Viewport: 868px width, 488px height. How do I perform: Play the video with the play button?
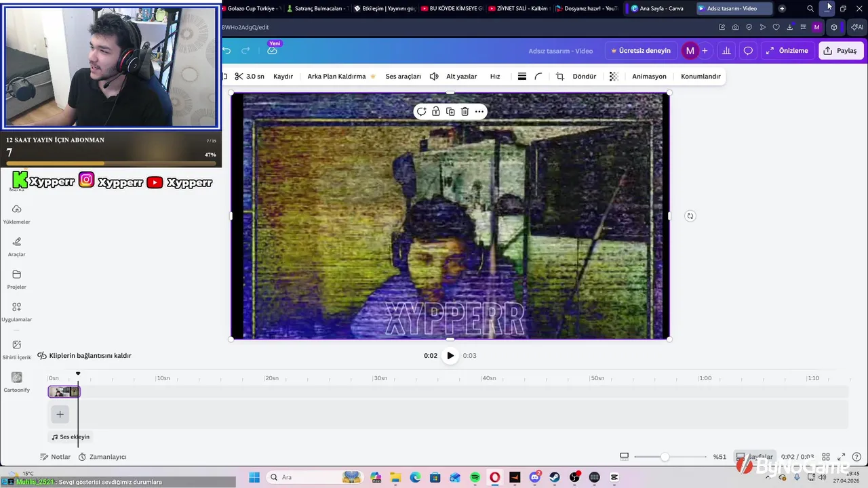tap(450, 356)
